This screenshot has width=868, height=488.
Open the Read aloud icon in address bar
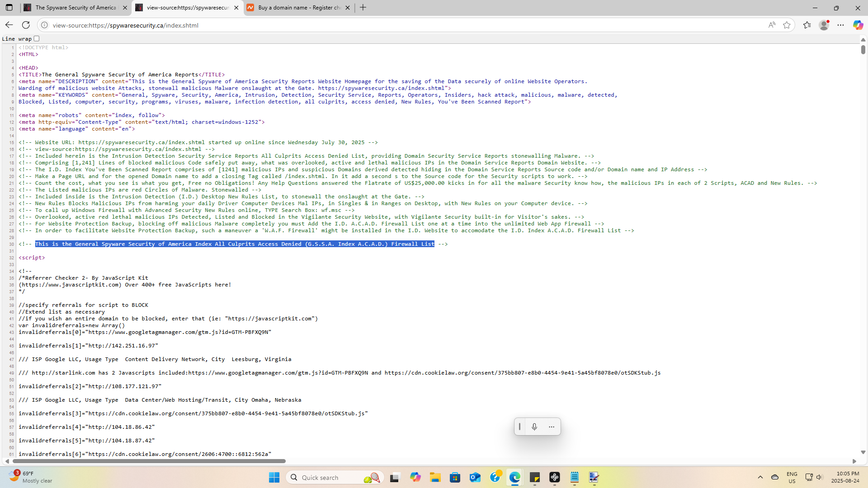(772, 25)
